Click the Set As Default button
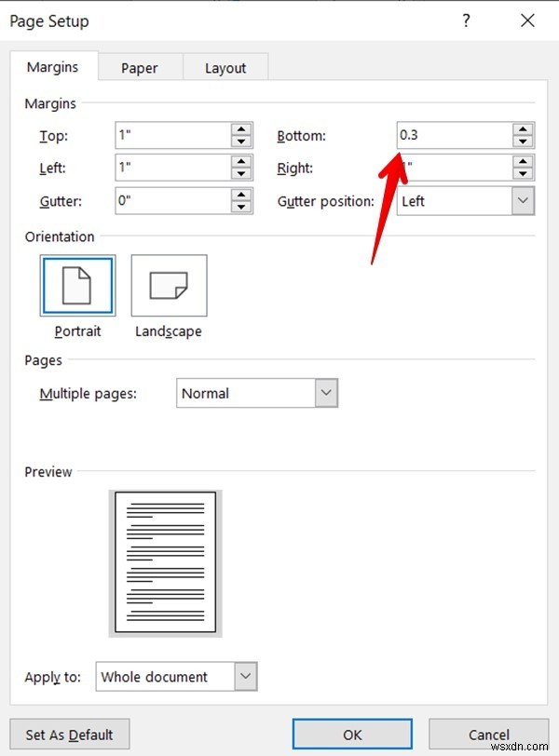 point(70,735)
